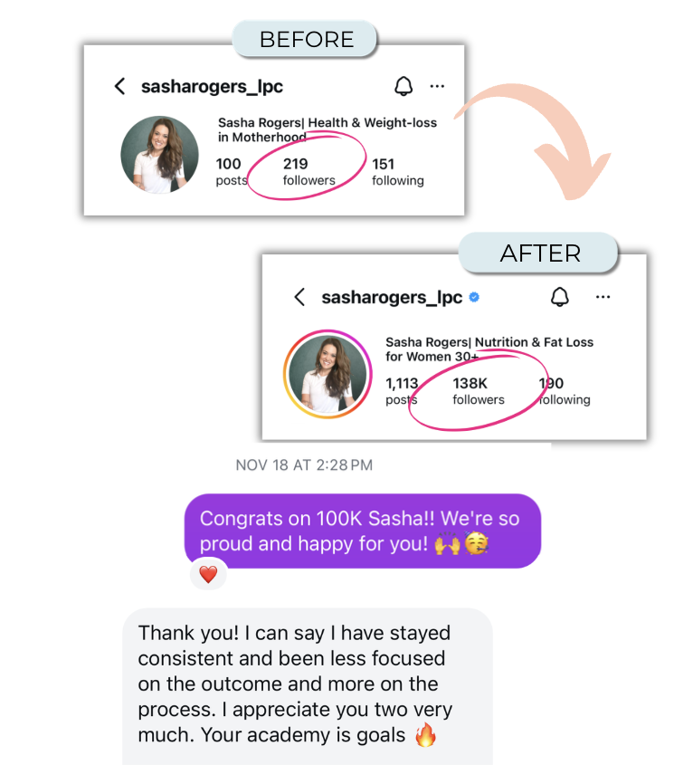Open the three-dot menu in BEFORE profile

click(437, 87)
